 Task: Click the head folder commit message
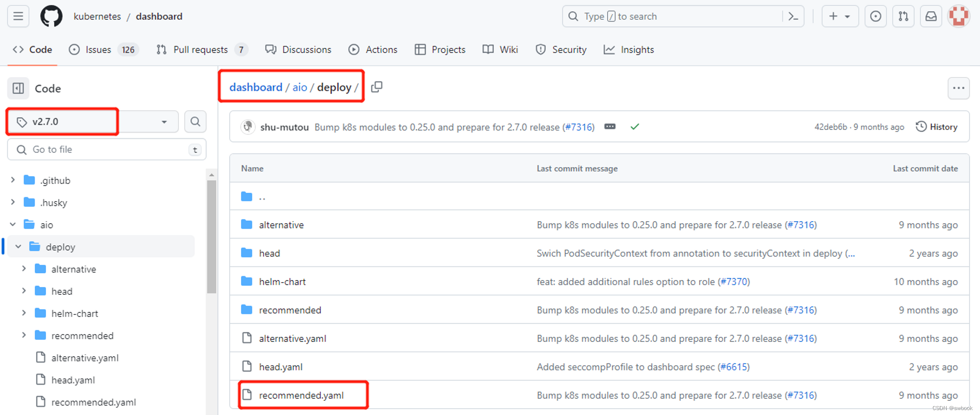[695, 253]
